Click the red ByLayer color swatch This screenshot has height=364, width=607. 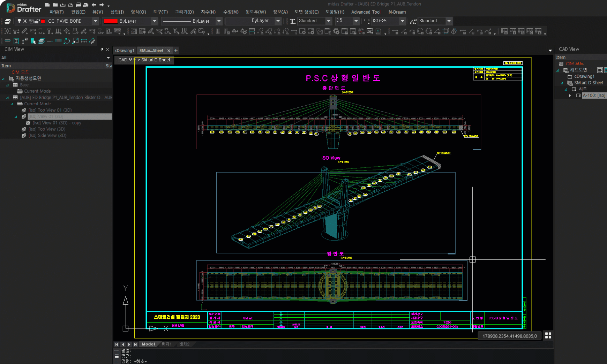point(111,21)
